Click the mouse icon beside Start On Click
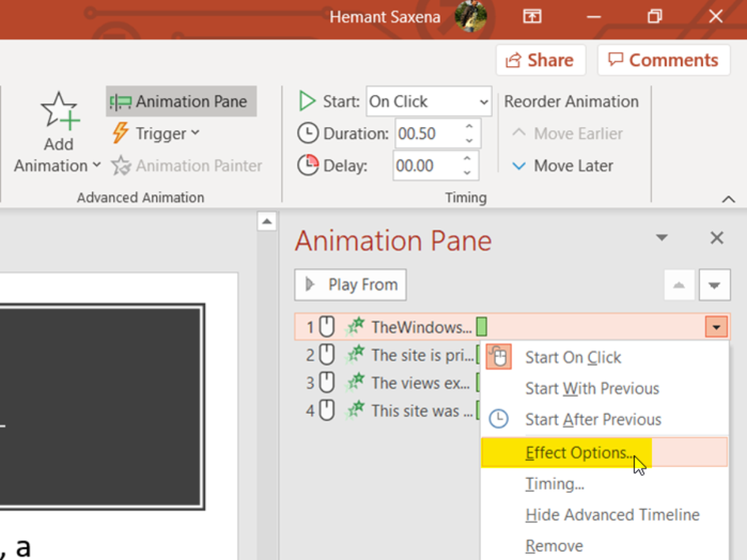 click(499, 357)
